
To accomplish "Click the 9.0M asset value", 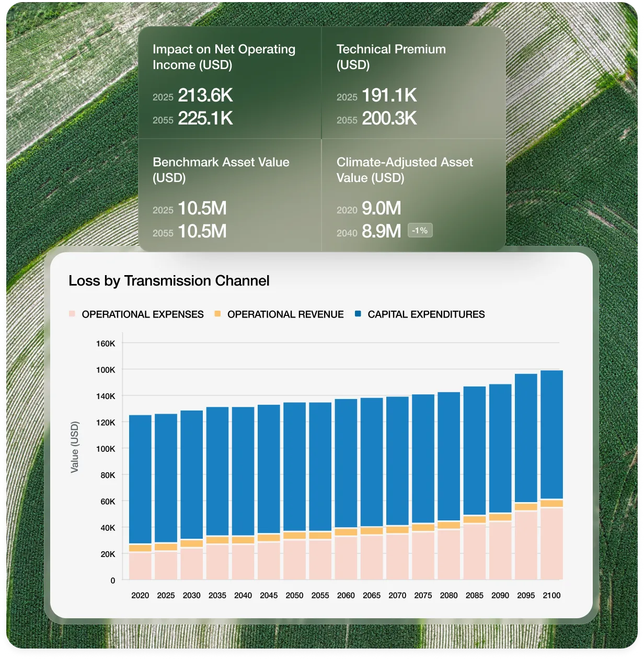I will pos(382,208).
